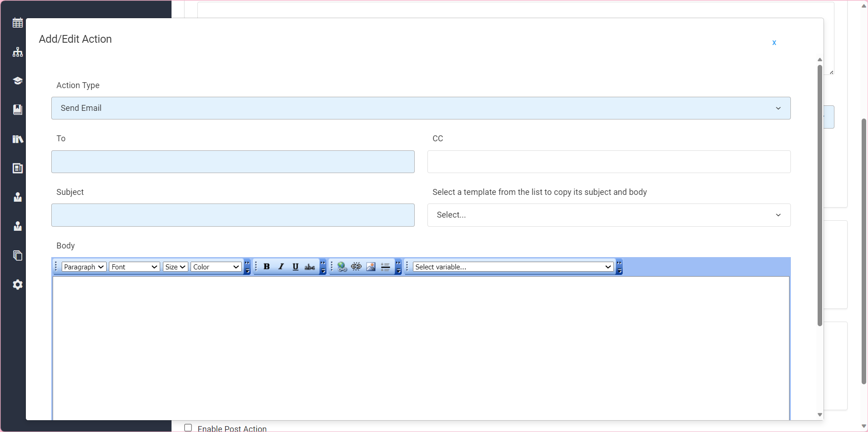Image resolution: width=868 pixels, height=432 pixels.
Task: Open the settings gear in sidebar
Action: pyautogui.click(x=18, y=285)
